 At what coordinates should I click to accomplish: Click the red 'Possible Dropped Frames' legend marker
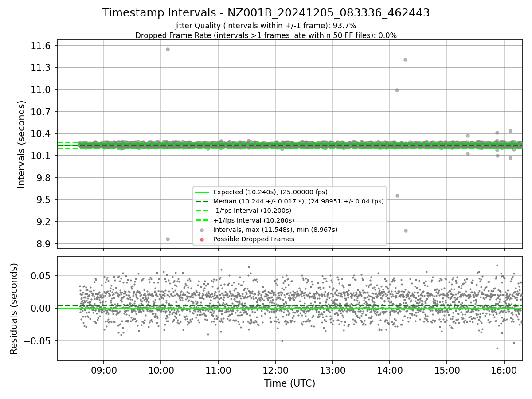click(x=202, y=239)
